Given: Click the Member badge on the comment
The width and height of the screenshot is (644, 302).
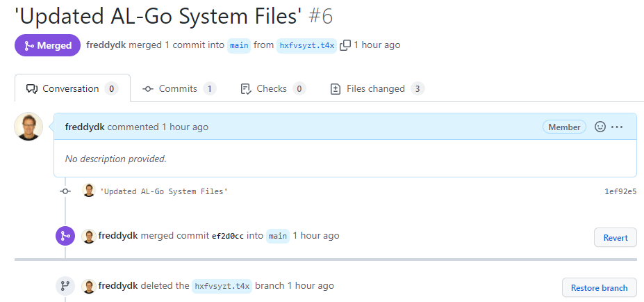Looking at the screenshot, I should point(564,127).
